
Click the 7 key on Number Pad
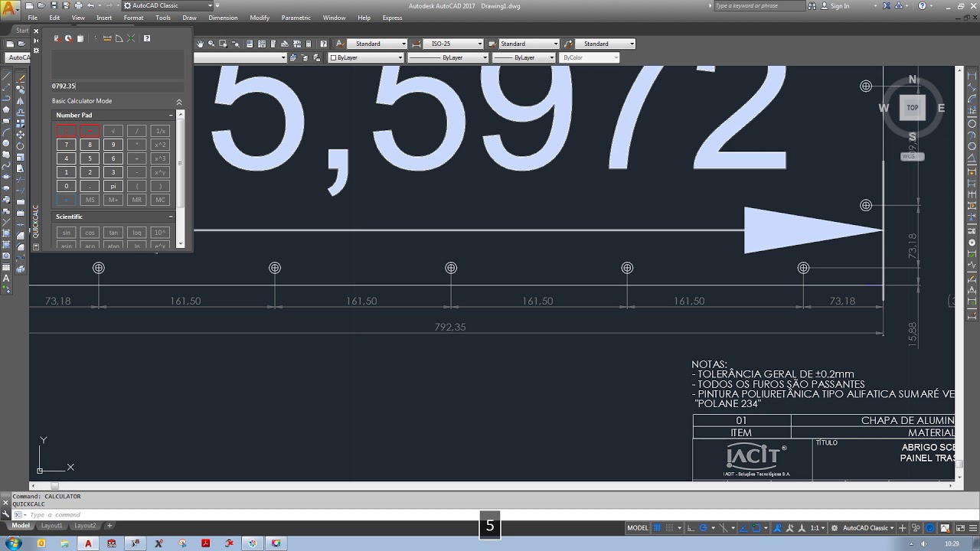pos(67,145)
